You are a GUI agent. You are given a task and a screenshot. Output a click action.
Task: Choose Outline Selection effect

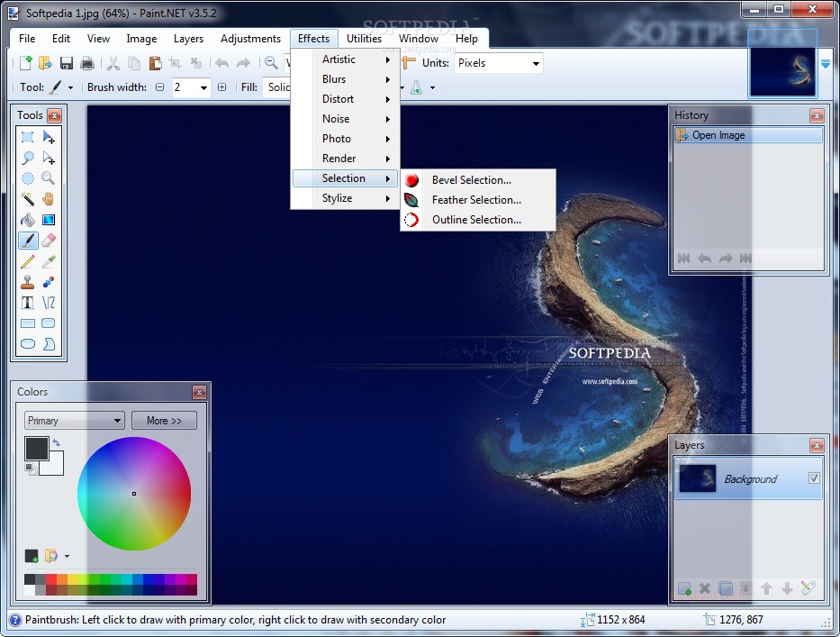[x=478, y=220]
